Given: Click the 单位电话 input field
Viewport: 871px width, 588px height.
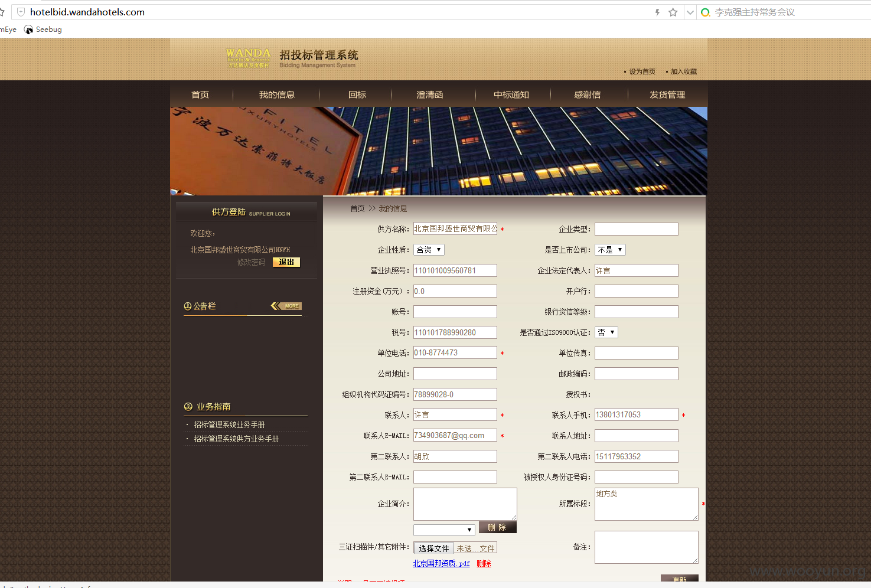Looking at the screenshot, I should tap(455, 353).
